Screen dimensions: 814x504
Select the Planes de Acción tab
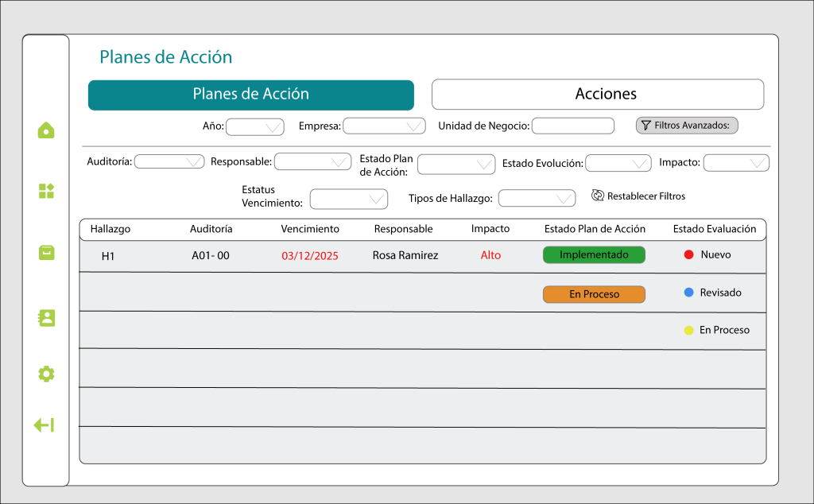click(250, 95)
